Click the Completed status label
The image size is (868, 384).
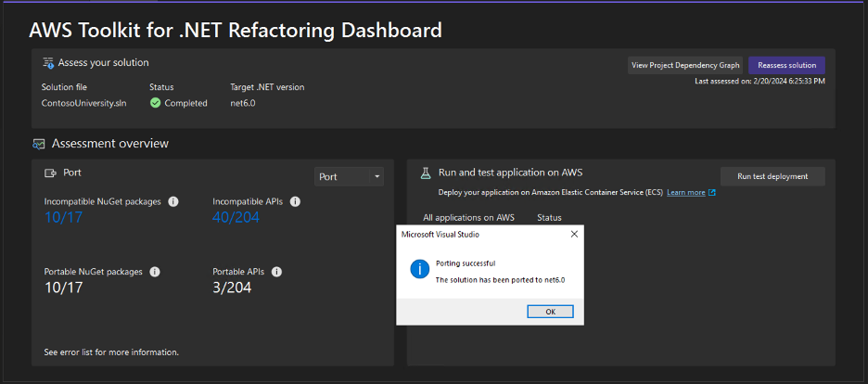click(186, 103)
